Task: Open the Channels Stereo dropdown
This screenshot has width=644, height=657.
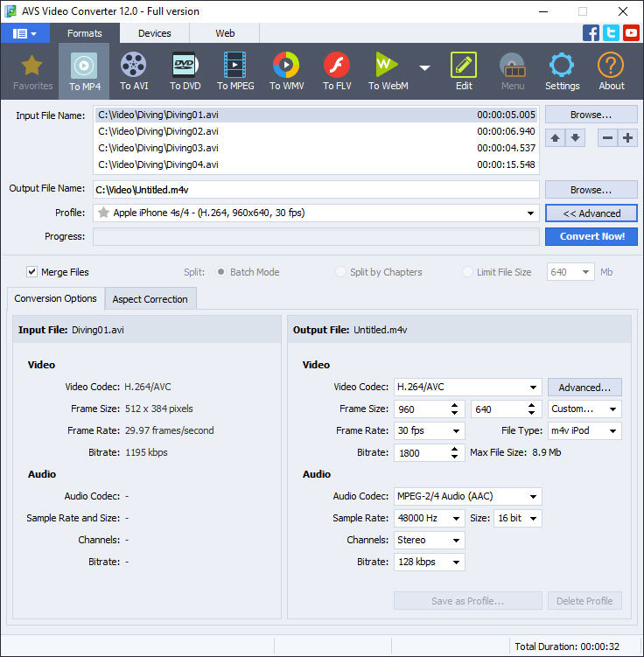Action: click(x=429, y=540)
